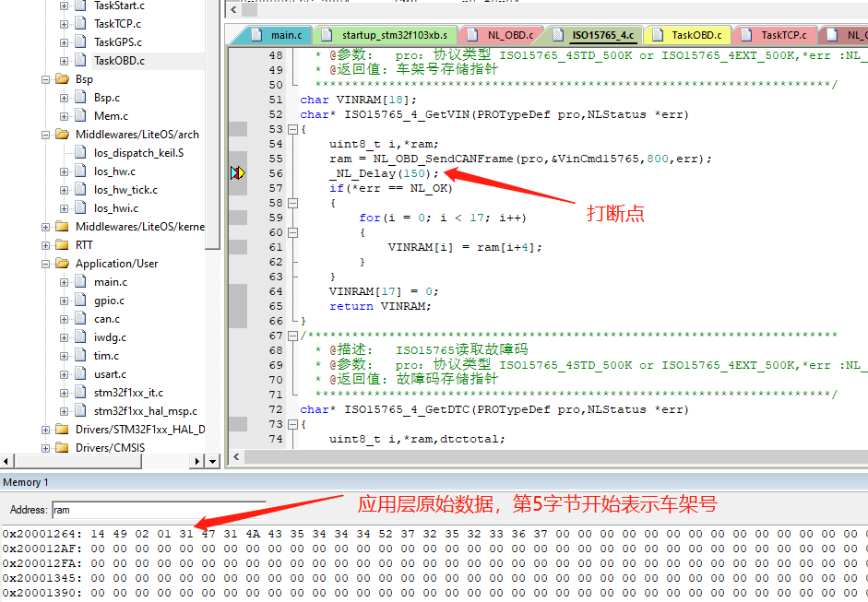Collapse for loop block at line 60
The image size is (868, 602).
click(292, 232)
